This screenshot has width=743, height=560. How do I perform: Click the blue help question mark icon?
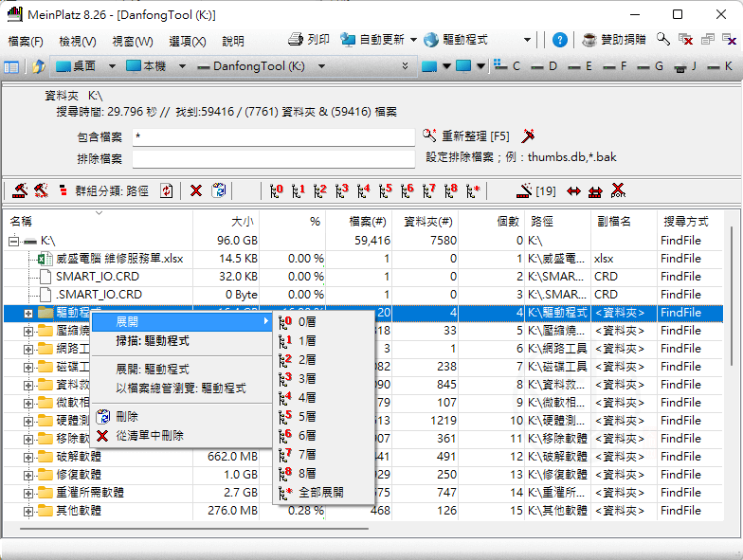coord(560,40)
